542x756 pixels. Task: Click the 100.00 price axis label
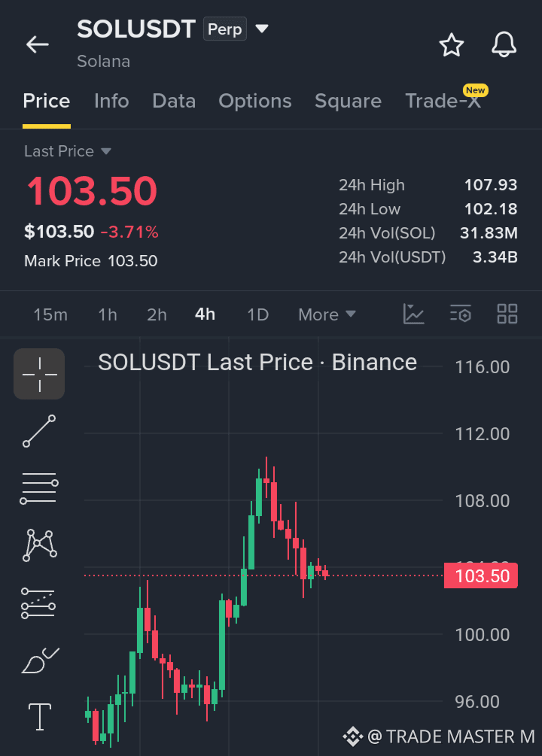point(482,634)
